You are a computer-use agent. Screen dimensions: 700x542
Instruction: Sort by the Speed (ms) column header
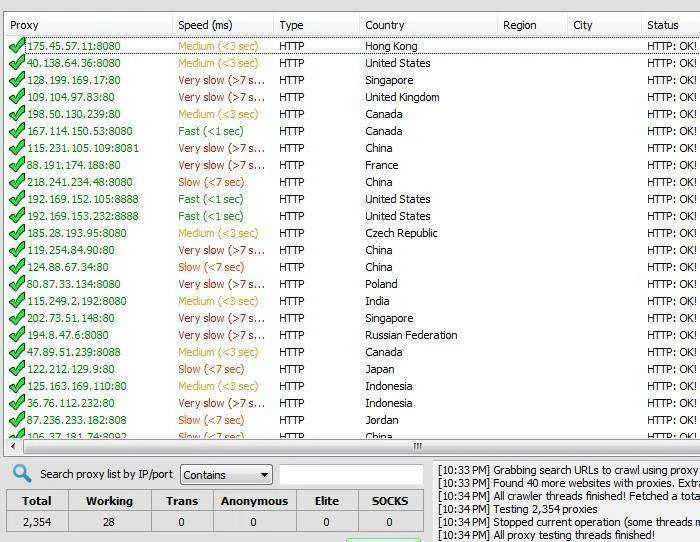tap(223, 25)
